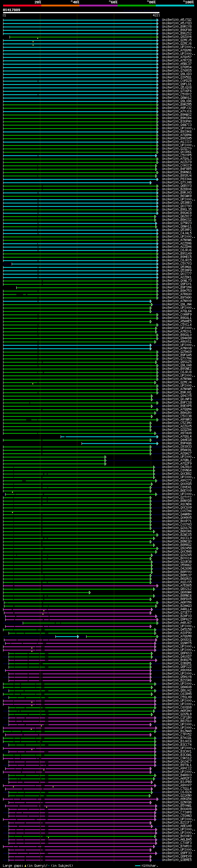The width and height of the screenshot is (197, 868).
Task: Select the UniRef100_B9RZM5 label
Action: click(177, 104)
